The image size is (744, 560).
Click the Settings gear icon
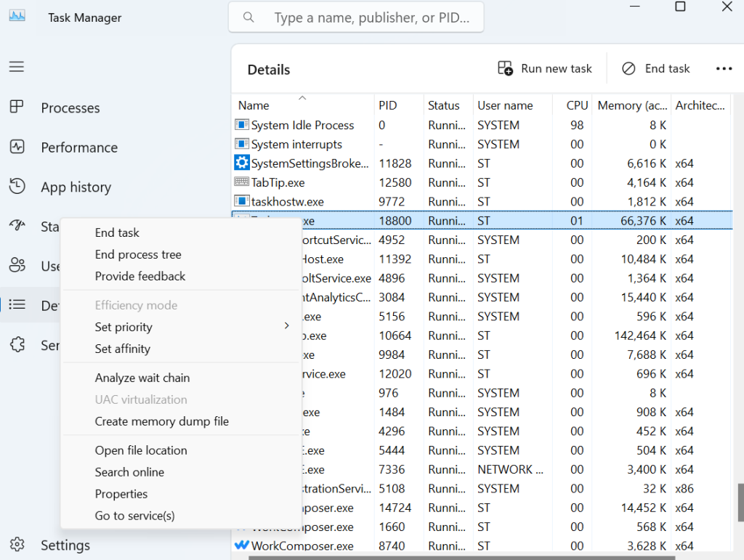tap(17, 545)
